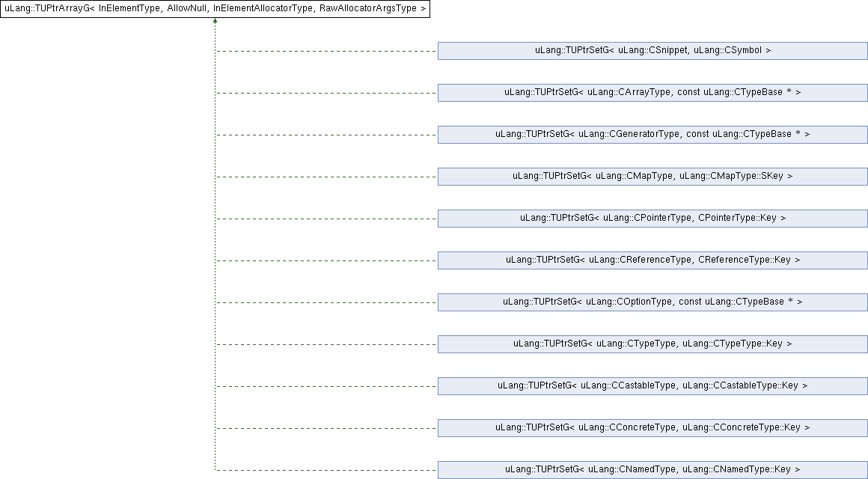
Task: Open the CMapType SKey TUPtrSetG node
Action: pos(652,177)
